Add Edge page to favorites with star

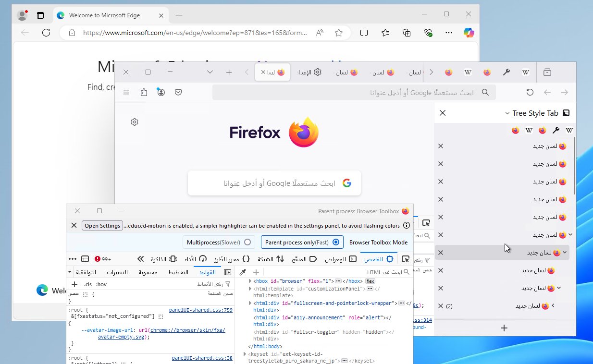[339, 33]
